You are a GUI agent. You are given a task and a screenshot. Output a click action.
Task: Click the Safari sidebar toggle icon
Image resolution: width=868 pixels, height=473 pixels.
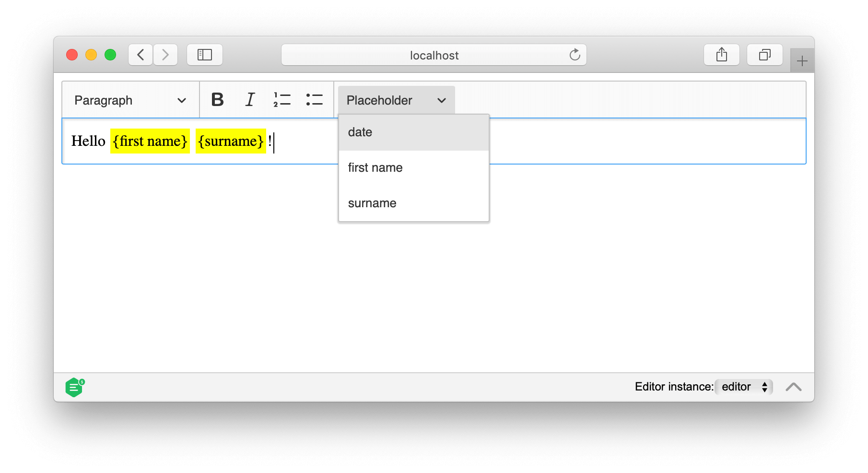[x=205, y=55]
